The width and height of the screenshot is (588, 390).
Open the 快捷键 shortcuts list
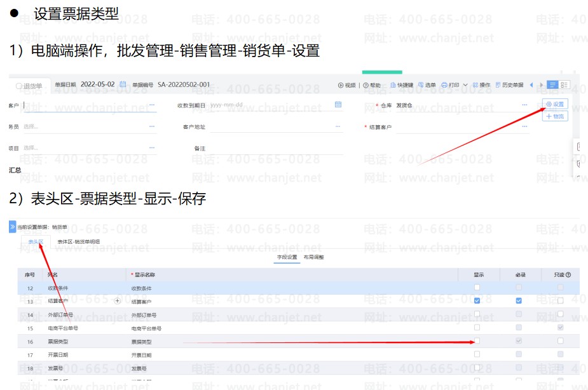[x=402, y=85]
